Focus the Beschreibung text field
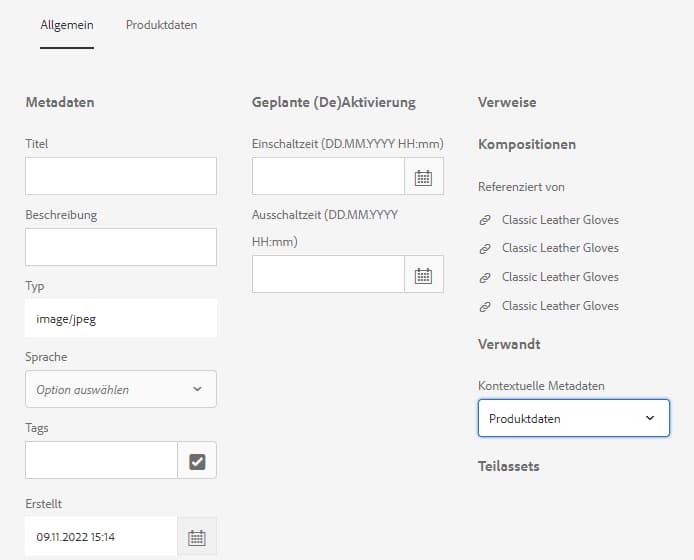Screen dimensions: 694x560 (x=121, y=247)
